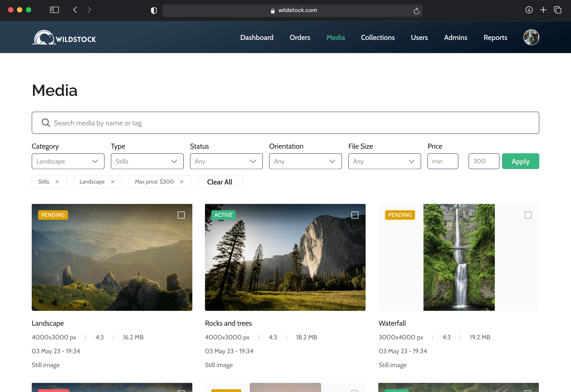Click the browser sidebar toggle icon
Image resolution: width=571 pixels, height=392 pixels.
tap(54, 10)
